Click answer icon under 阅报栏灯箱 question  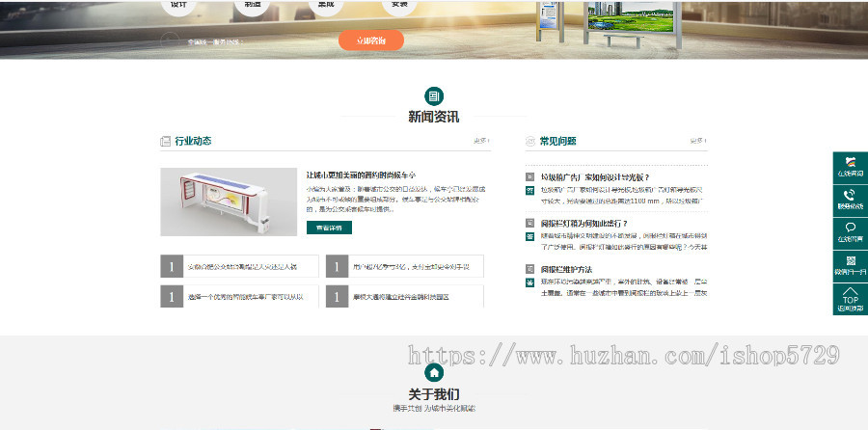pos(529,236)
